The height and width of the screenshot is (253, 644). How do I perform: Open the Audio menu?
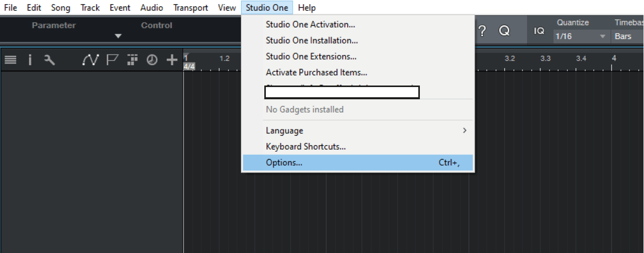pyautogui.click(x=151, y=8)
